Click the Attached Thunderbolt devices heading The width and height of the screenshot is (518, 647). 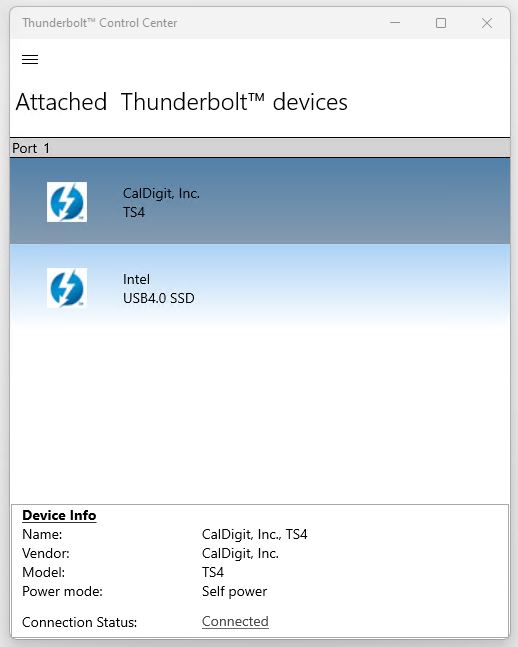click(x=182, y=102)
